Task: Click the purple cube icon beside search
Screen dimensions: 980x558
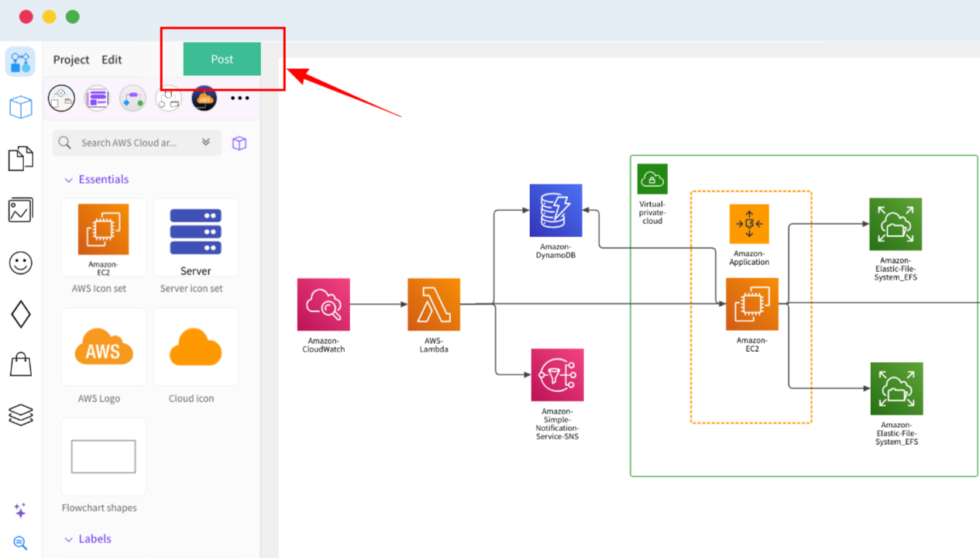Action: pos(239,143)
